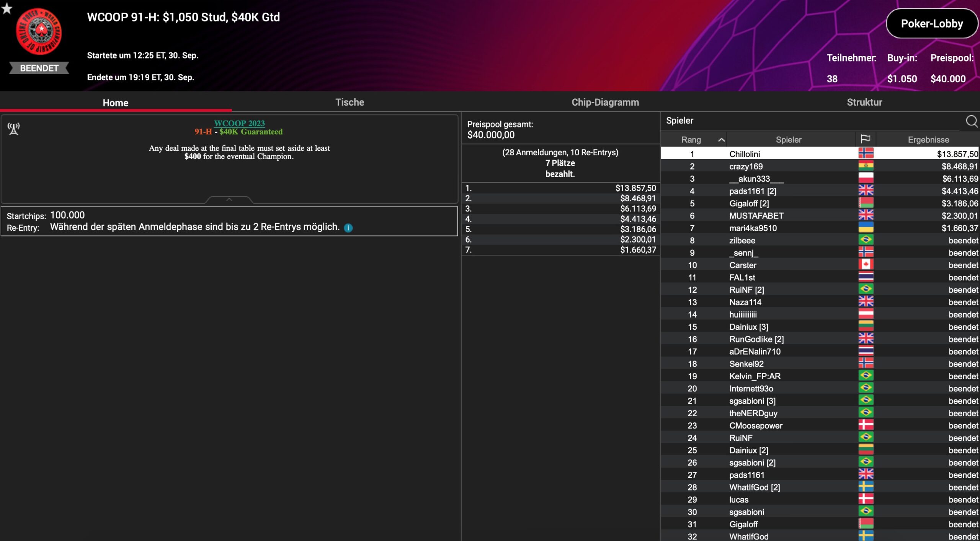Sort players by the flag column
This screenshot has height=541, width=980.
point(865,139)
